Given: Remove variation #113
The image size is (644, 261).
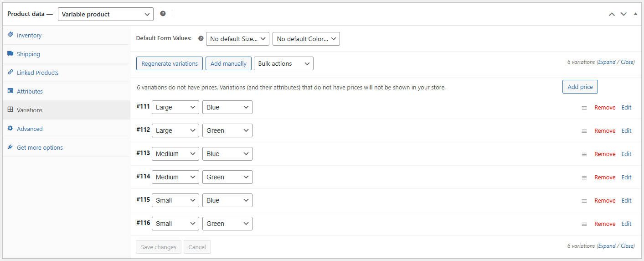Looking at the screenshot, I should [605, 154].
